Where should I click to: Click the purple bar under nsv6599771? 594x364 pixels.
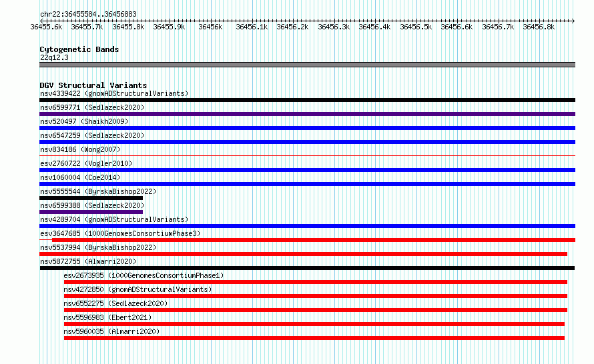coord(307,114)
